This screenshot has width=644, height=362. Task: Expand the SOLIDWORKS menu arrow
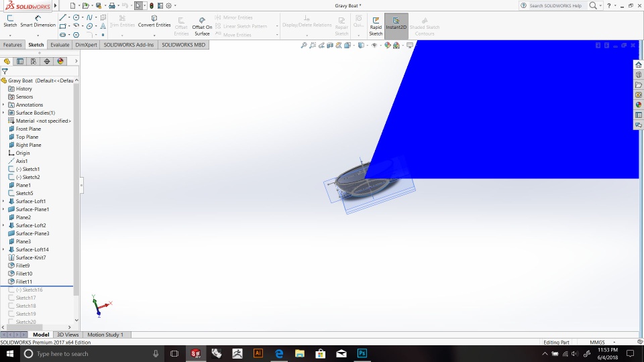coord(56,6)
